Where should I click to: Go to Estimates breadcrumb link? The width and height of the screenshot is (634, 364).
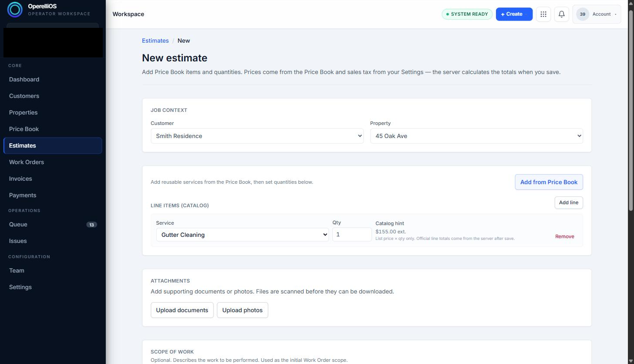point(155,40)
